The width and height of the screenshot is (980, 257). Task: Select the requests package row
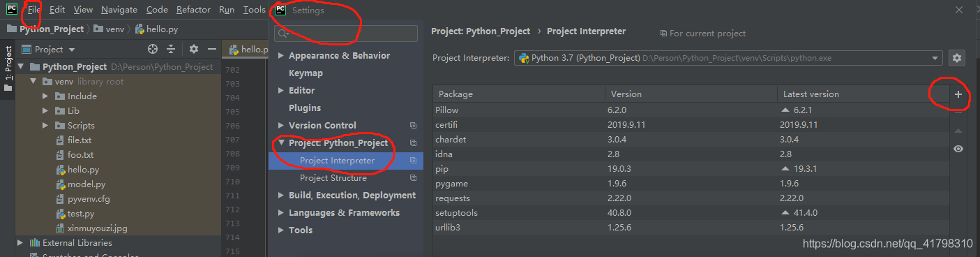click(691, 198)
